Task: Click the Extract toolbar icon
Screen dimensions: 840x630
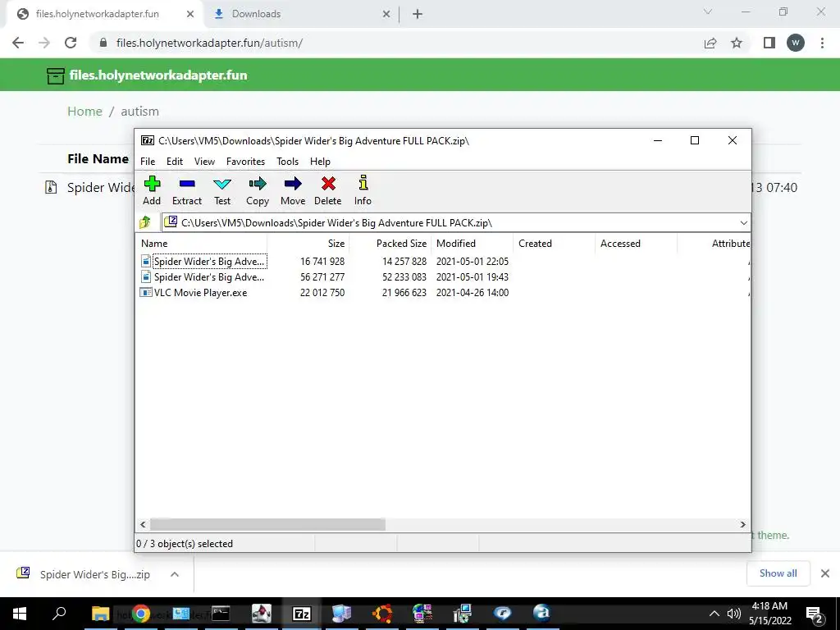Action: point(187,190)
